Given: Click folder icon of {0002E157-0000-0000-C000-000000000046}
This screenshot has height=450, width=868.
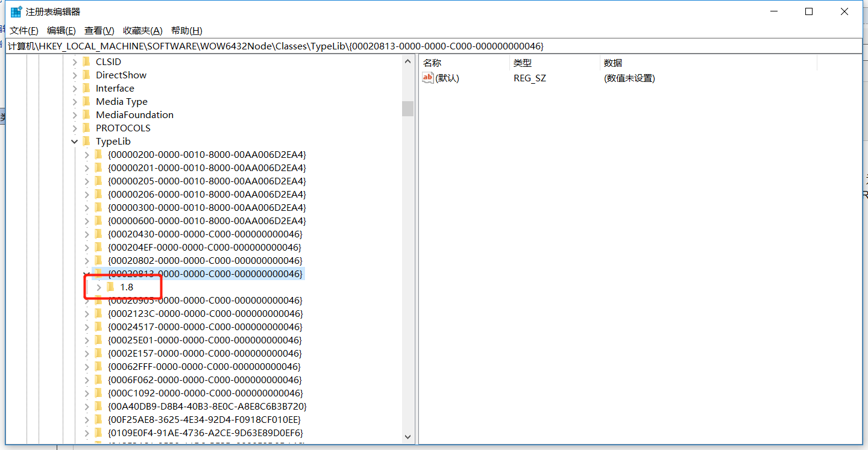Looking at the screenshot, I should tap(98, 353).
